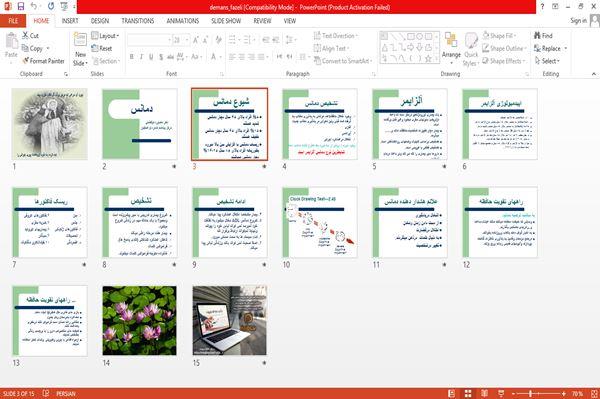Click the Save icon in quick access toolbar
This screenshot has width=600, height=399.
pyautogui.click(x=21, y=6)
